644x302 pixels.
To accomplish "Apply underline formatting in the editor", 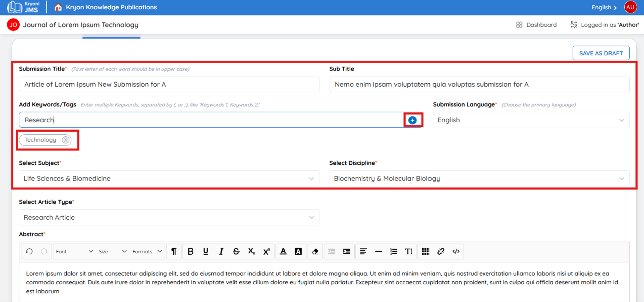I will [x=206, y=251].
